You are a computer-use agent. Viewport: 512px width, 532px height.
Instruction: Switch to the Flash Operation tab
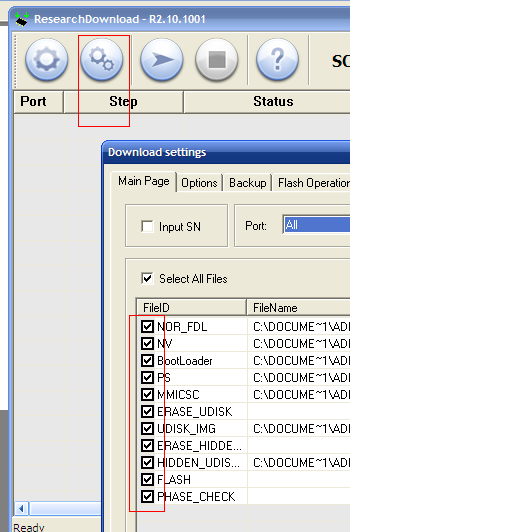tap(311, 183)
